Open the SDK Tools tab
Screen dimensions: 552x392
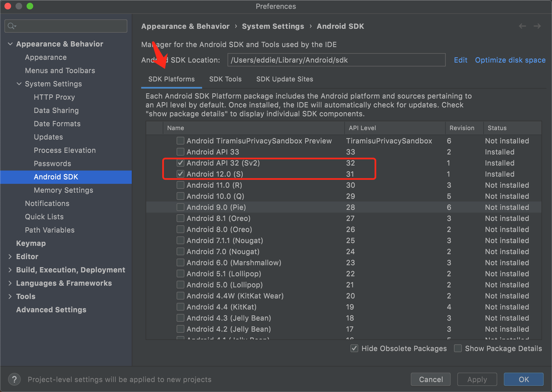pos(225,79)
